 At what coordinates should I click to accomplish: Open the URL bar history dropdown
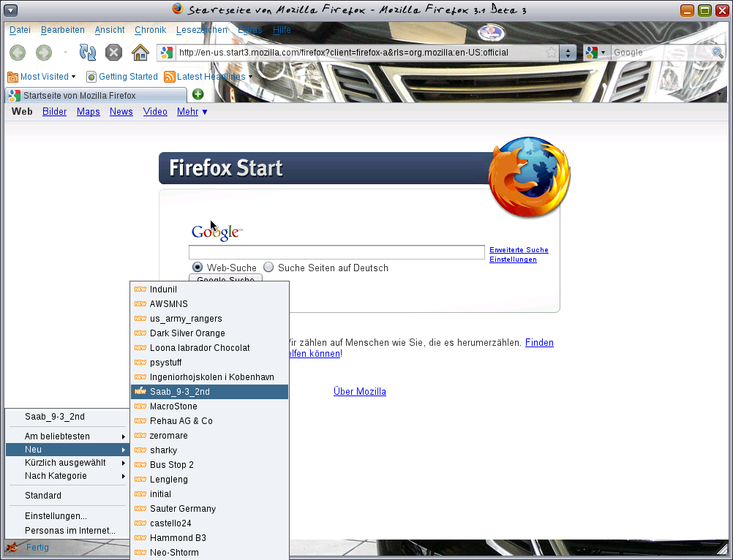(x=568, y=53)
